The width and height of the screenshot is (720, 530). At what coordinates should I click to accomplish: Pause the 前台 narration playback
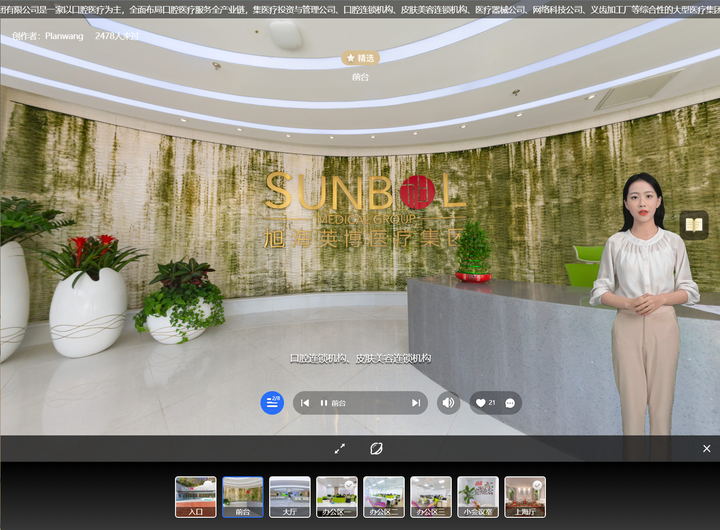click(x=324, y=403)
